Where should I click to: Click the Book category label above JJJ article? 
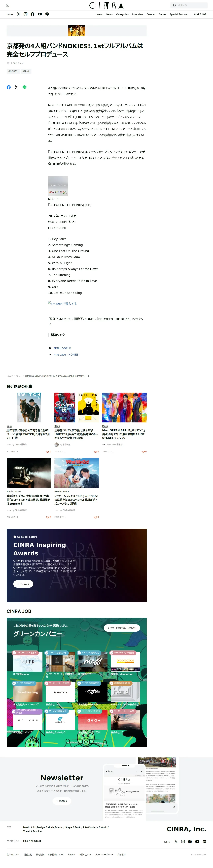pos(9,426)
